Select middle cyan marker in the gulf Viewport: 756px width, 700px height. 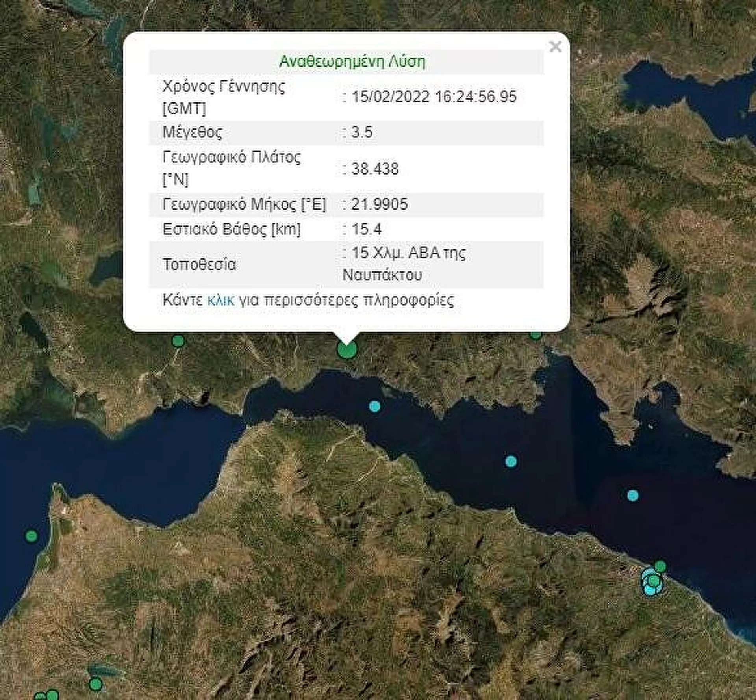pyautogui.click(x=511, y=461)
